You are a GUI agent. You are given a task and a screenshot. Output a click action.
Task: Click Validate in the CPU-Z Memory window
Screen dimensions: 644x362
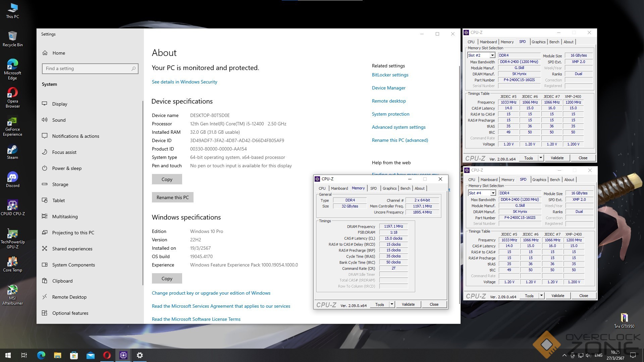pos(408,304)
